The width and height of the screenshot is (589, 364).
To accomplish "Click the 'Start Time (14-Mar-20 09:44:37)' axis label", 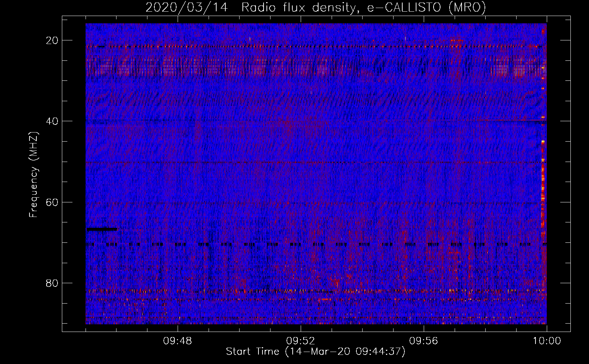I will (x=316, y=352).
